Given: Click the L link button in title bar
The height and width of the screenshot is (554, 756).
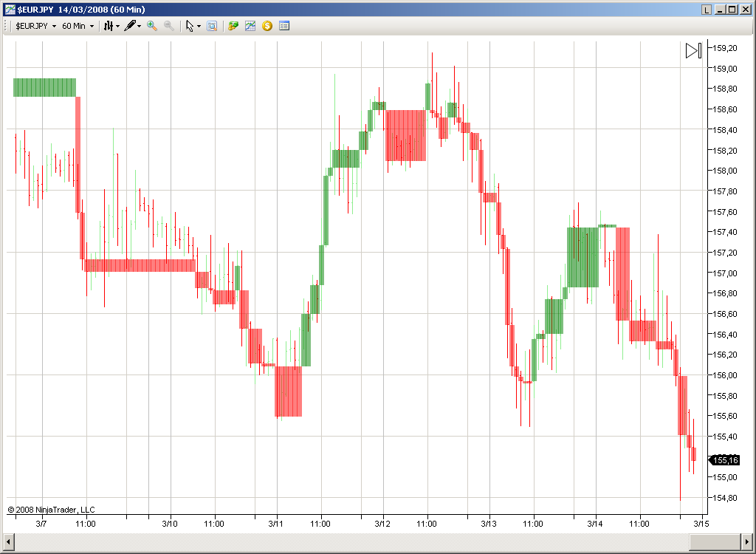Looking at the screenshot, I should [707, 10].
